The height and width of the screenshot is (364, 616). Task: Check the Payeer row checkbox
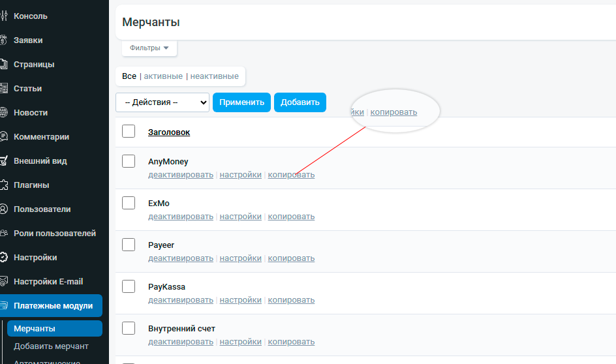pyautogui.click(x=129, y=245)
